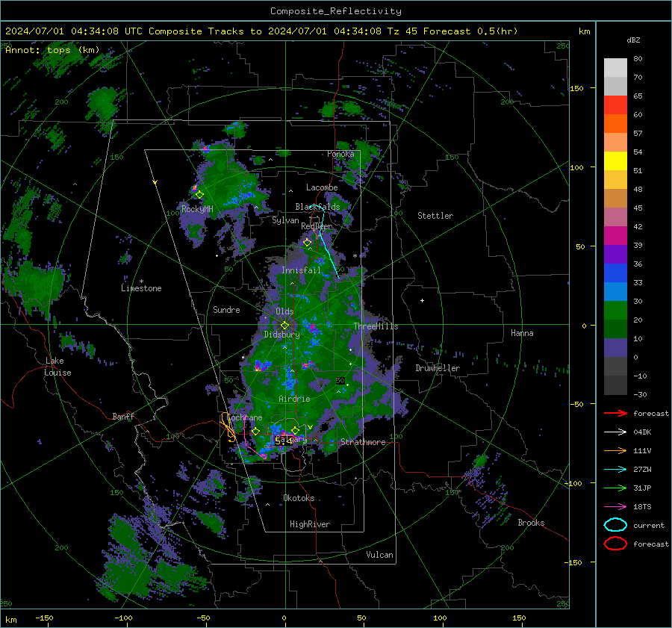Click the Limestone location label
The image size is (672, 628).
coord(141,288)
